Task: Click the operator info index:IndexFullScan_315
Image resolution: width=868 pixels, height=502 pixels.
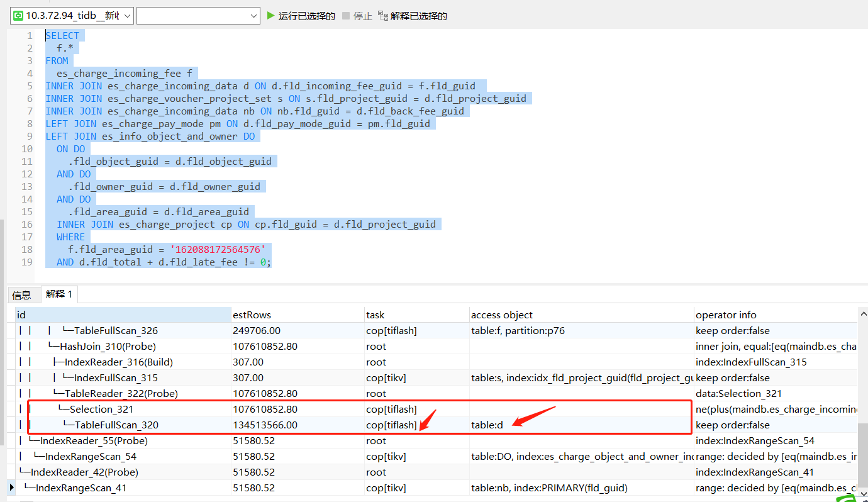Action: (x=751, y=362)
